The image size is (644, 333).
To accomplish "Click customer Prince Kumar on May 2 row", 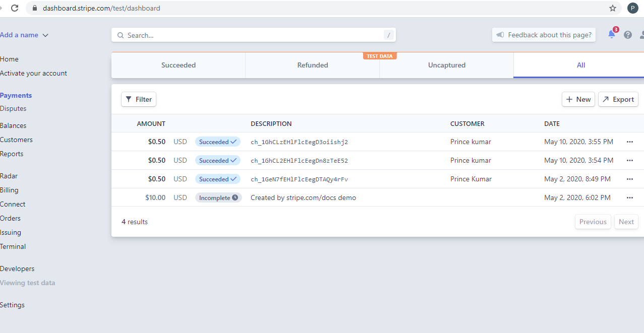I will pyautogui.click(x=471, y=179).
